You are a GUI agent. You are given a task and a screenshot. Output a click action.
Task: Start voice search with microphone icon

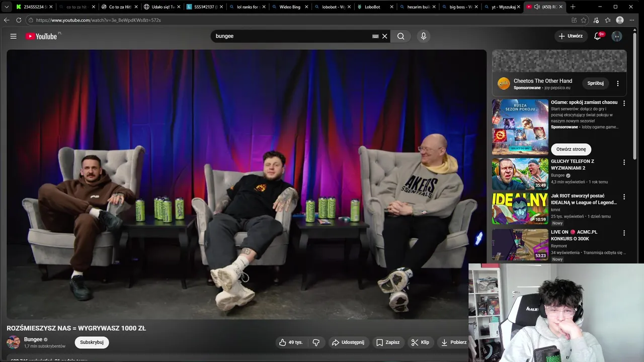coord(423,36)
